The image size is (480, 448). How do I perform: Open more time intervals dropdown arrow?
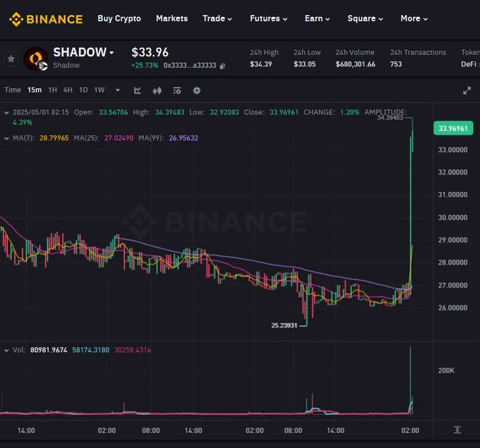[x=118, y=90]
